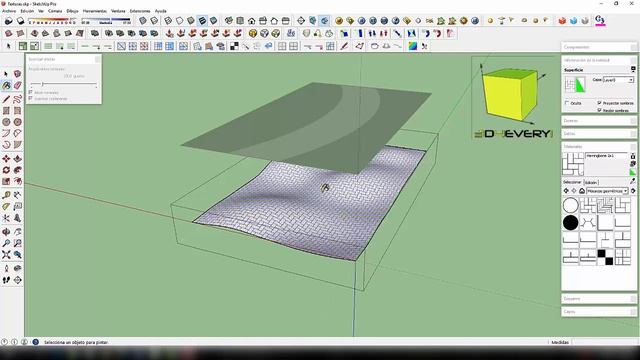Image resolution: width=640 pixels, height=360 pixels.
Task: Click the Herringbone material preview thumbnail
Action: (573, 164)
